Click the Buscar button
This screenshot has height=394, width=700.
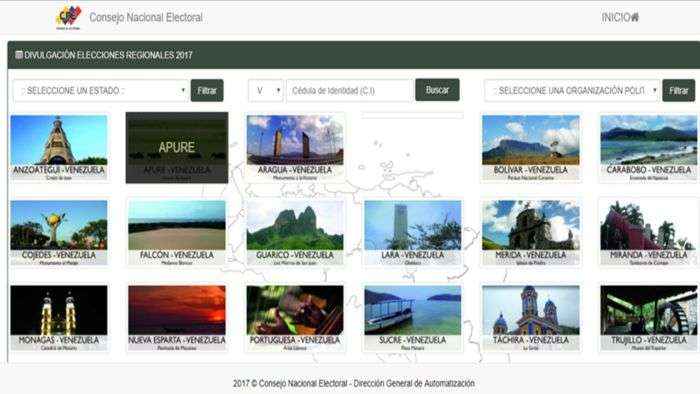pyautogui.click(x=437, y=90)
